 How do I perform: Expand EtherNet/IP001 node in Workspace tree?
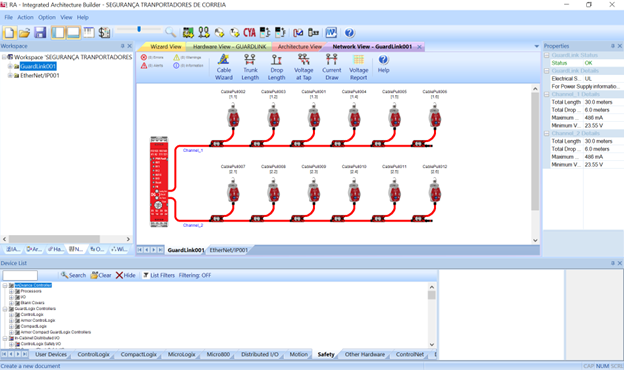[10, 75]
